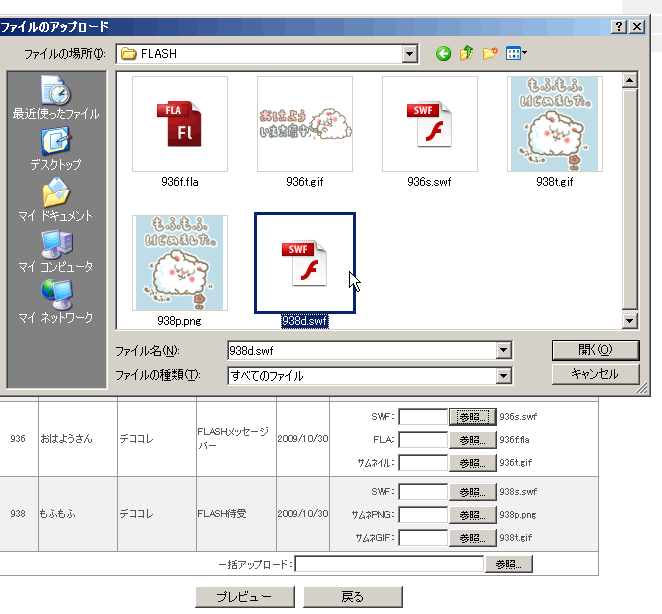Open My Network in the places sidebar

pyautogui.click(x=55, y=301)
